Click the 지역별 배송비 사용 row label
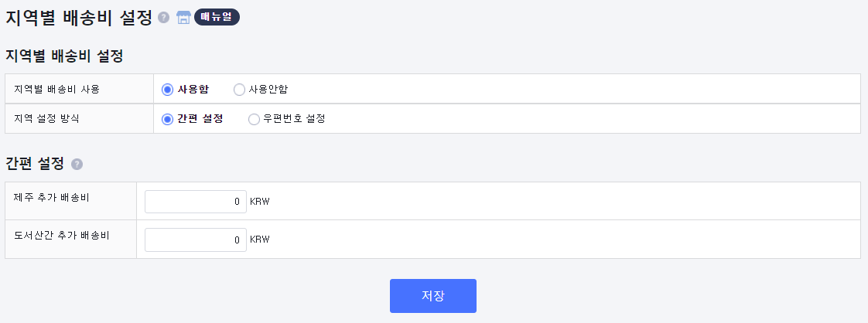 click(57, 89)
